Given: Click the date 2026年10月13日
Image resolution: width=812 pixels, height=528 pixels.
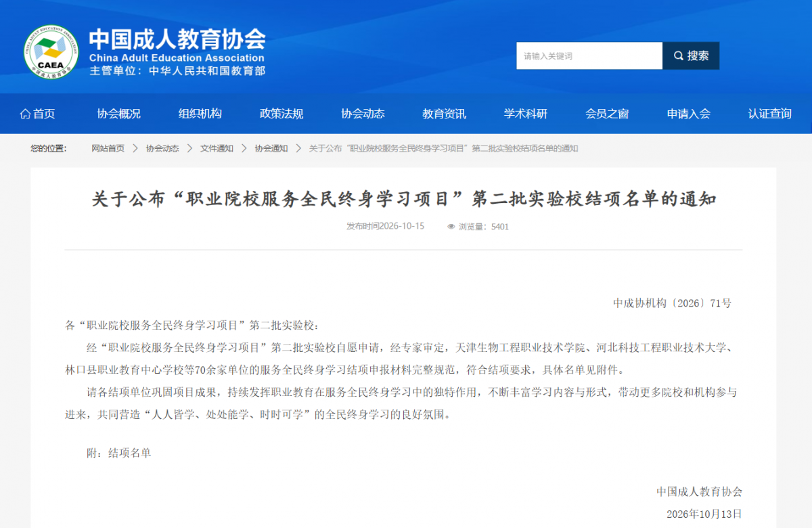Looking at the screenshot, I should [704, 514].
